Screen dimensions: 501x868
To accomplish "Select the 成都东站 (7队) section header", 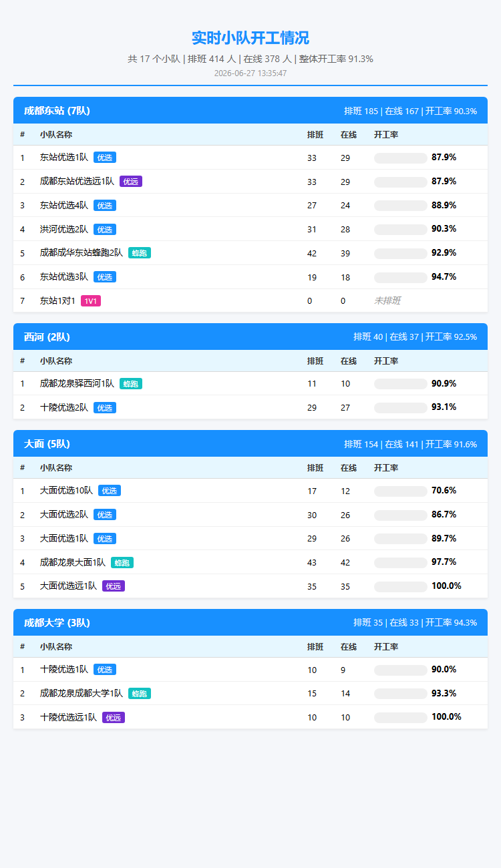I will pos(251,111).
